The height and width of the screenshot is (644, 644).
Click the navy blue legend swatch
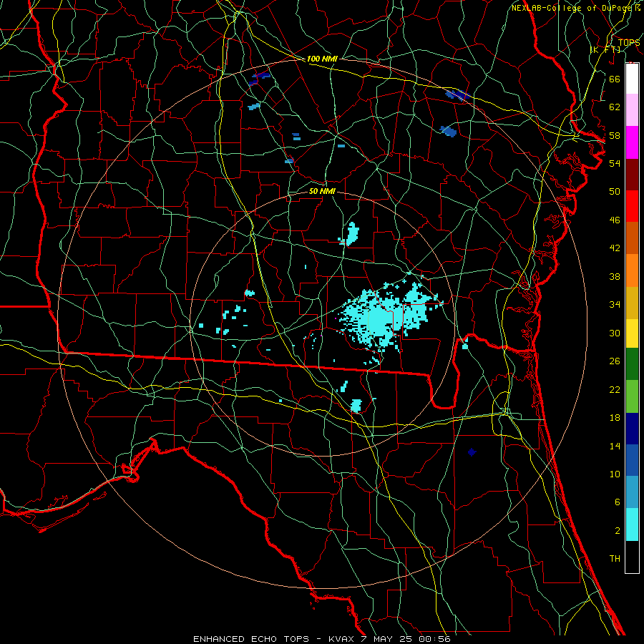tap(632, 429)
